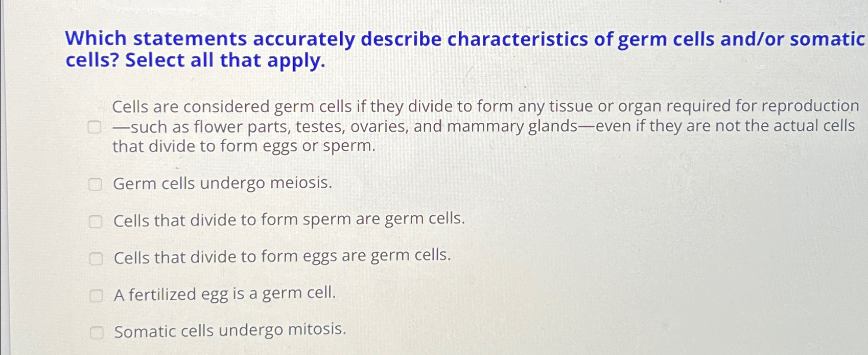Click the 'Somatic cells undergo mitosis' statement text
This screenshot has width=868, height=355.
tap(230, 331)
